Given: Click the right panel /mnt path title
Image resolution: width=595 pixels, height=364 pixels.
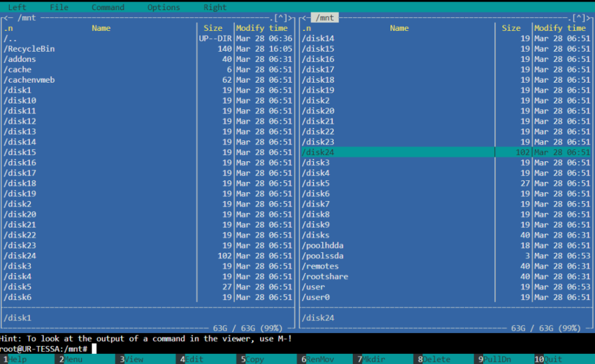Looking at the screenshot, I should (x=325, y=18).
